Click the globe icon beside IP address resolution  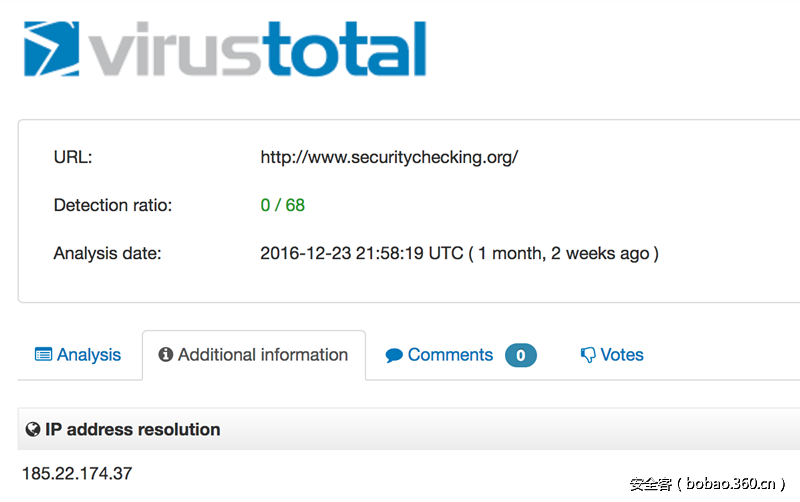click(33, 430)
